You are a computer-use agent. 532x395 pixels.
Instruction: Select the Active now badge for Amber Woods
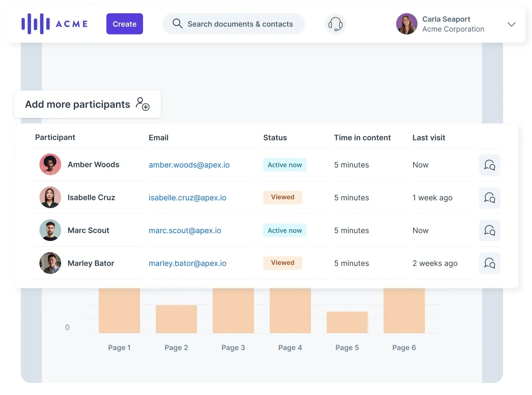[285, 165]
